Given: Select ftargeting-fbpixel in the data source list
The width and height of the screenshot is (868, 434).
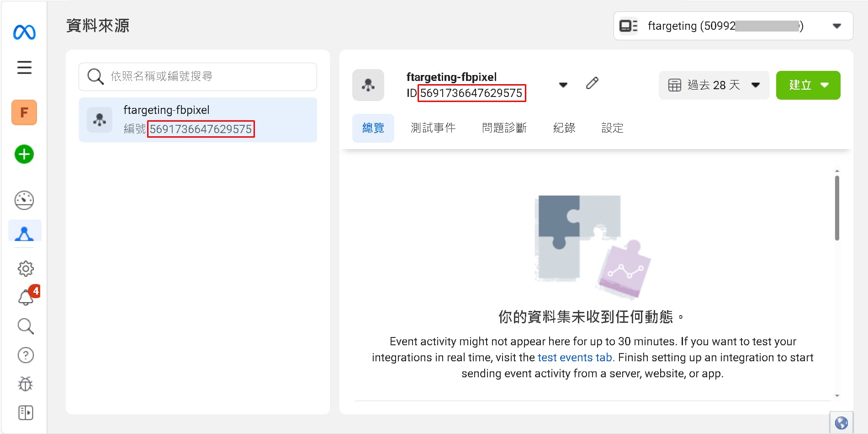Looking at the screenshot, I should click(198, 120).
